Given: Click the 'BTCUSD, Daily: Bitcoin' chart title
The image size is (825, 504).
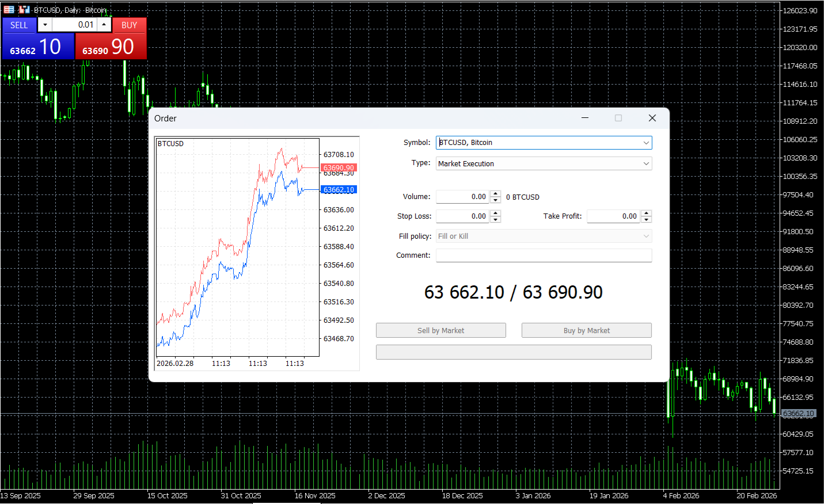Looking at the screenshot, I should [70, 10].
